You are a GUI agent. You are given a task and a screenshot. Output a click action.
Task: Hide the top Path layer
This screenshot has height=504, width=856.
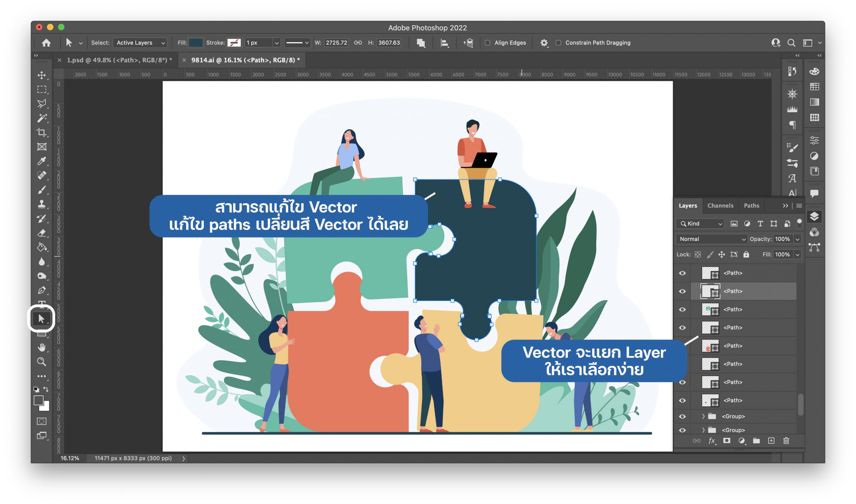point(682,273)
